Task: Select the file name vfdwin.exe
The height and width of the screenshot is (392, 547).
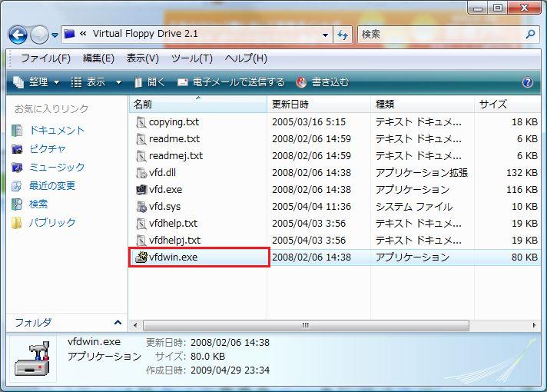Action: coord(173,257)
